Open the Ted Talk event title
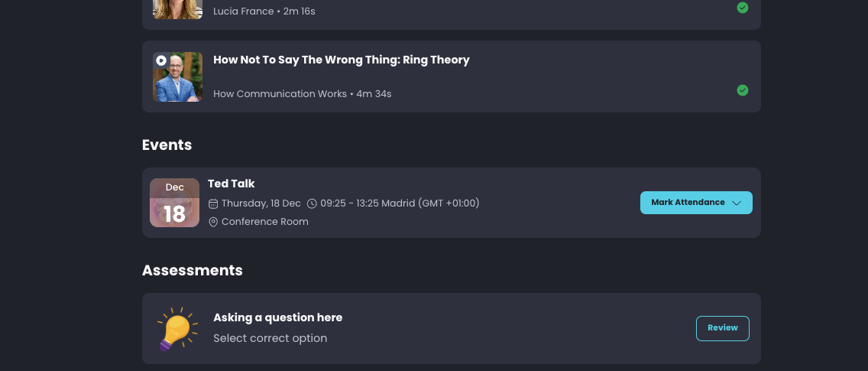The height and width of the screenshot is (371, 868). [x=231, y=184]
